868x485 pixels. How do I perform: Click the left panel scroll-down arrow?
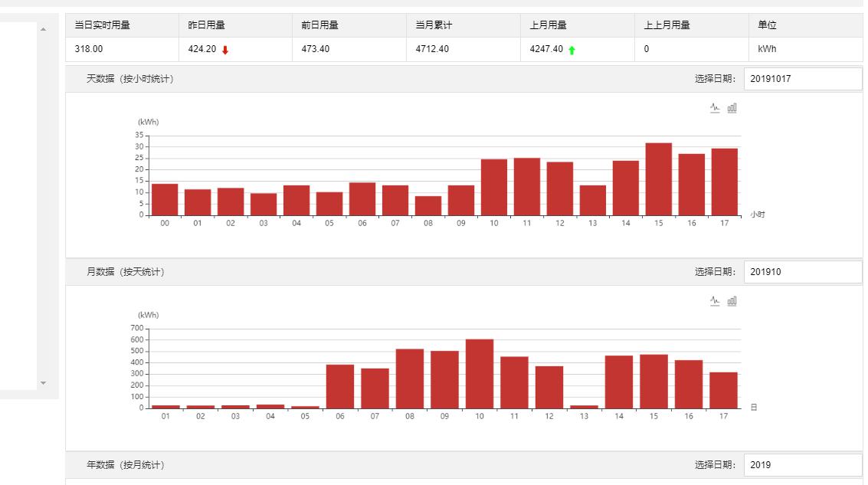43,382
